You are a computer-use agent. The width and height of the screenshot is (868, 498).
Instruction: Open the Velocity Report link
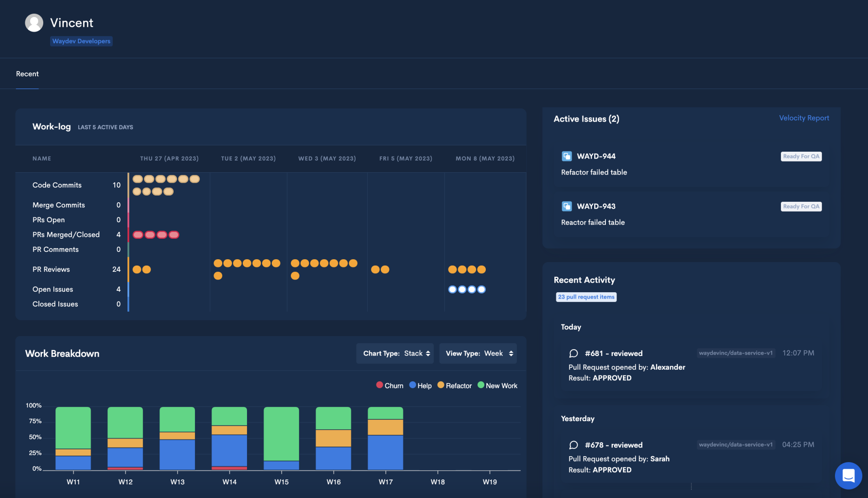click(804, 118)
